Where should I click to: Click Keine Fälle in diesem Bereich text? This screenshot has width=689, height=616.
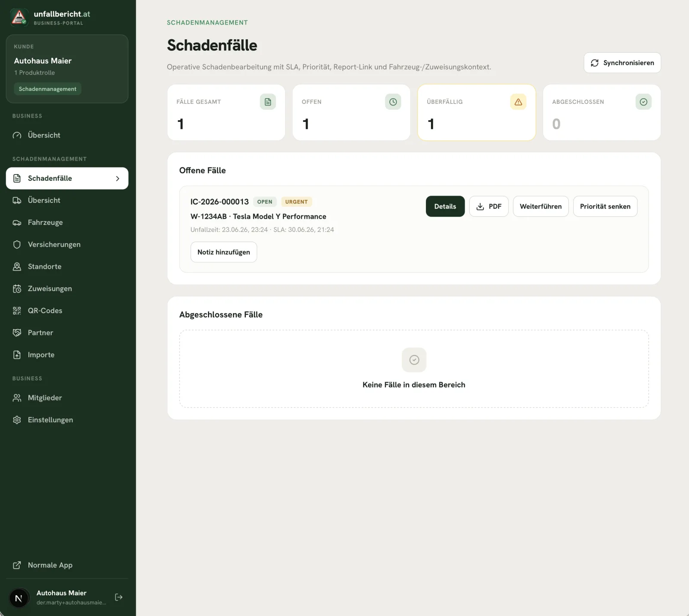click(x=414, y=385)
